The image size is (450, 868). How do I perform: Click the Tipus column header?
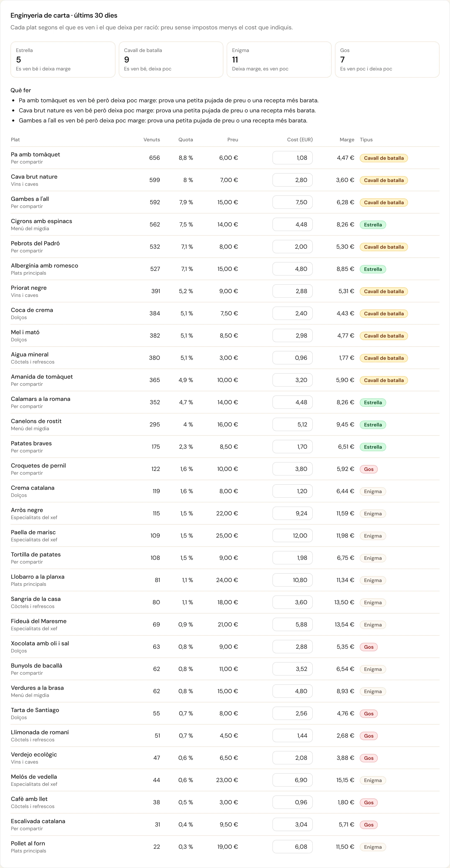pos(366,139)
